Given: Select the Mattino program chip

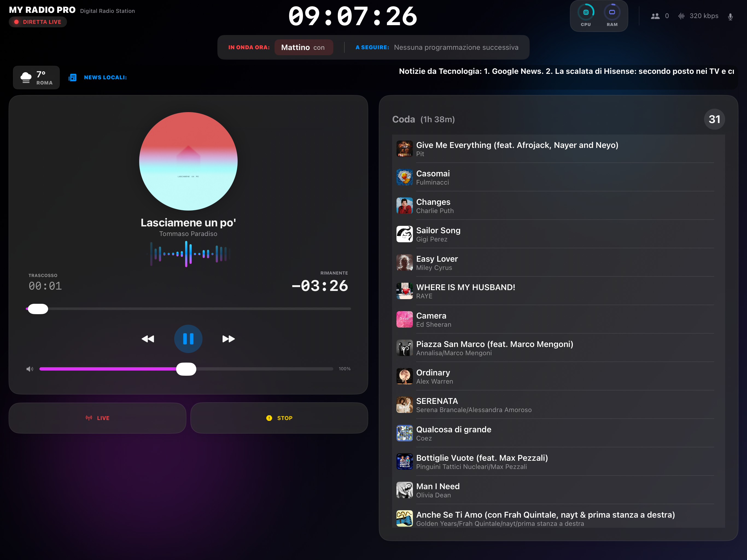Looking at the screenshot, I should (303, 47).
